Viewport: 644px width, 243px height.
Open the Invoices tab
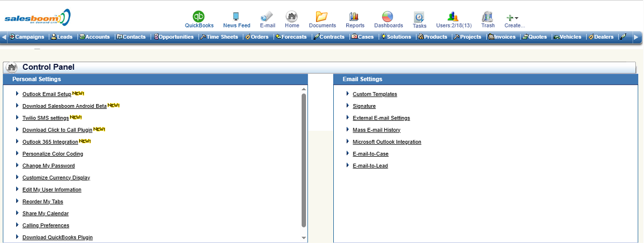(x=502, y=37)
